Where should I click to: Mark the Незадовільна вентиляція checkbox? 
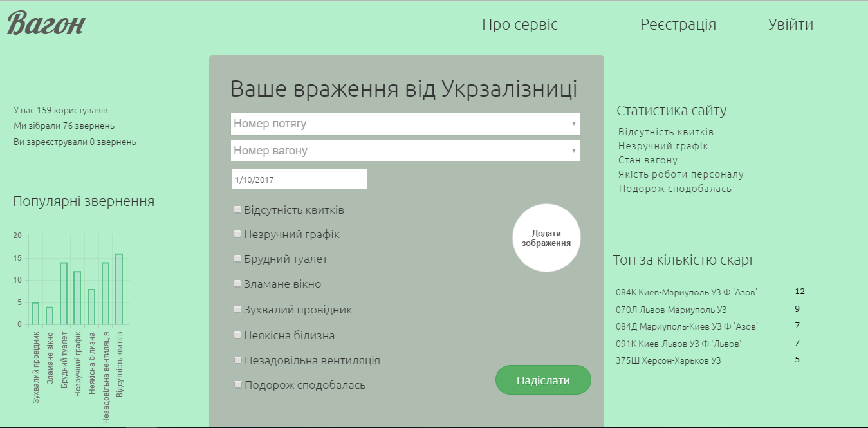(237, 360)
